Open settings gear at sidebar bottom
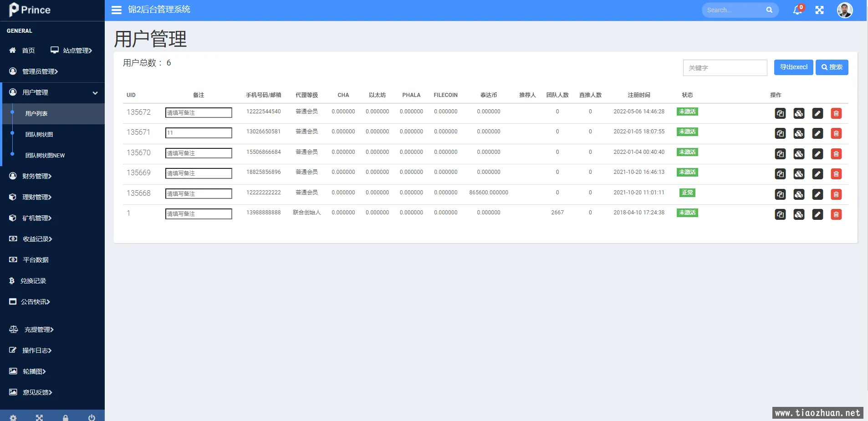This screenshot has width=868, height=421. 13,417
